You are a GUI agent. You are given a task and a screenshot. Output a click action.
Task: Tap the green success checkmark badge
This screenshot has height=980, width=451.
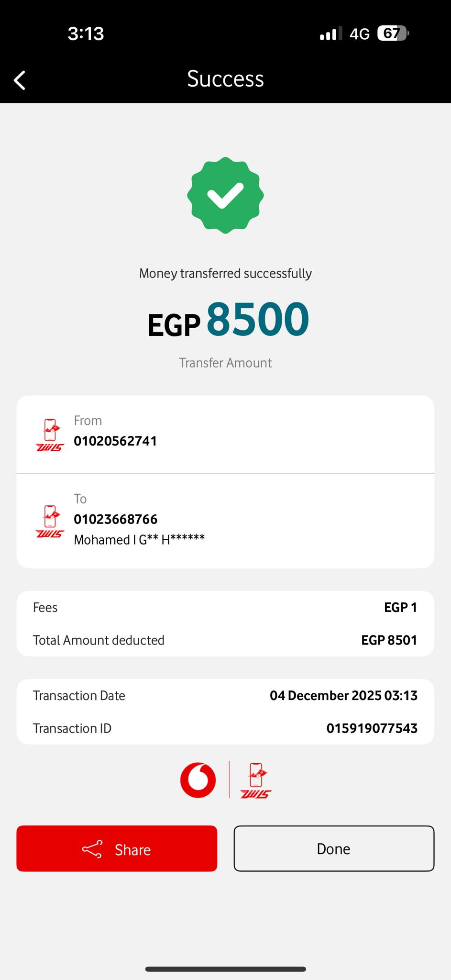(x=225, y=195)
